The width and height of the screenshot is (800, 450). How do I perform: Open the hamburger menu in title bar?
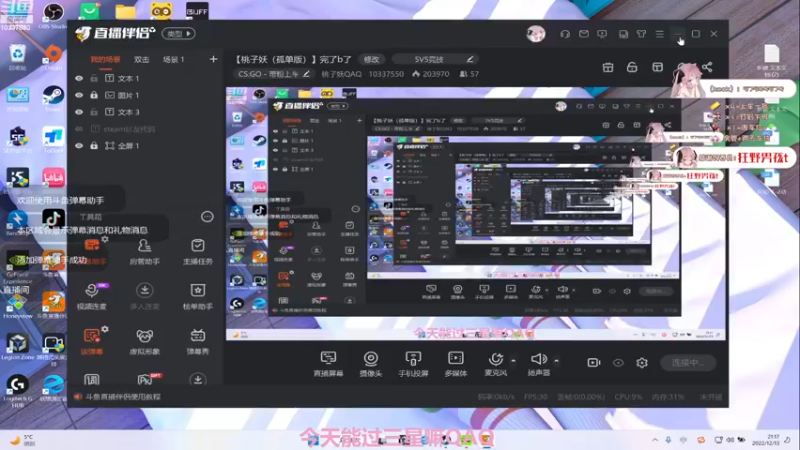click(x=660, y=34)
